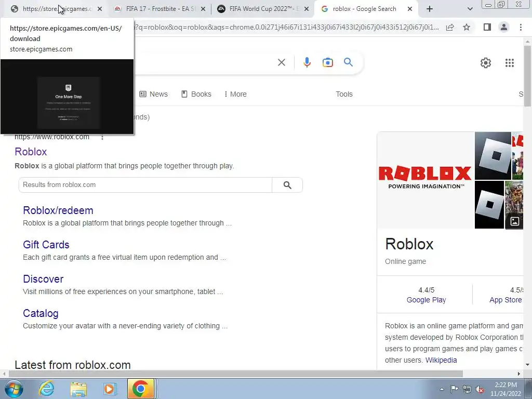This screenshot has height=399, width=532.
Task: Open the Discover sitelink
Action: pyautogui.click(x=43, y=279)
